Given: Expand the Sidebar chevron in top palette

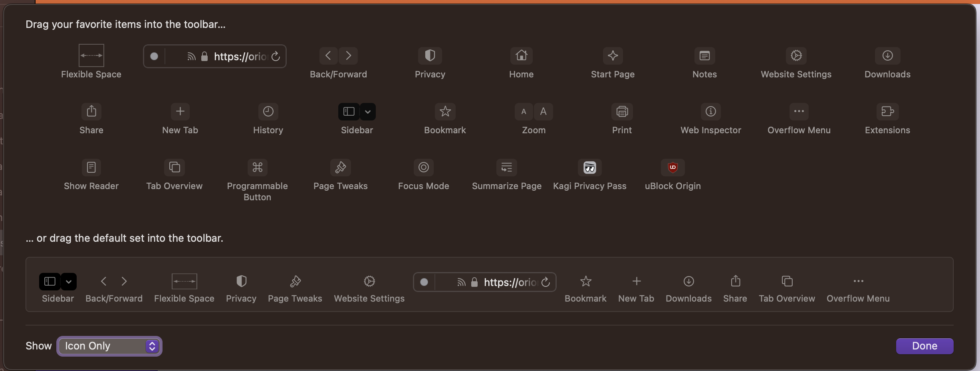Looking at the screenshot, I should tap(368, 112).
